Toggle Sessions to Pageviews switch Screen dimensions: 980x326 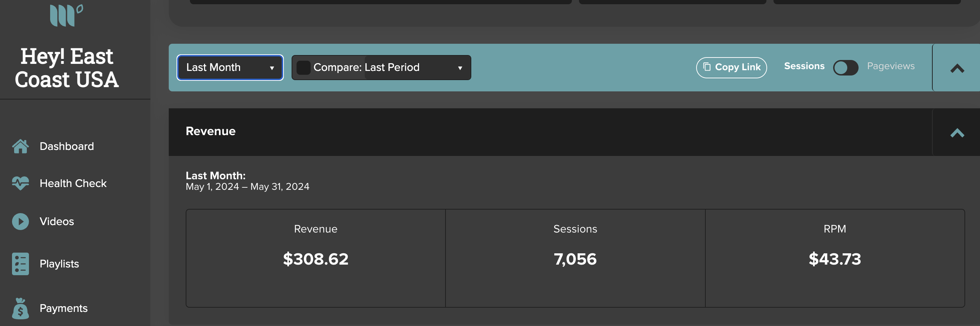pos(845,68)
